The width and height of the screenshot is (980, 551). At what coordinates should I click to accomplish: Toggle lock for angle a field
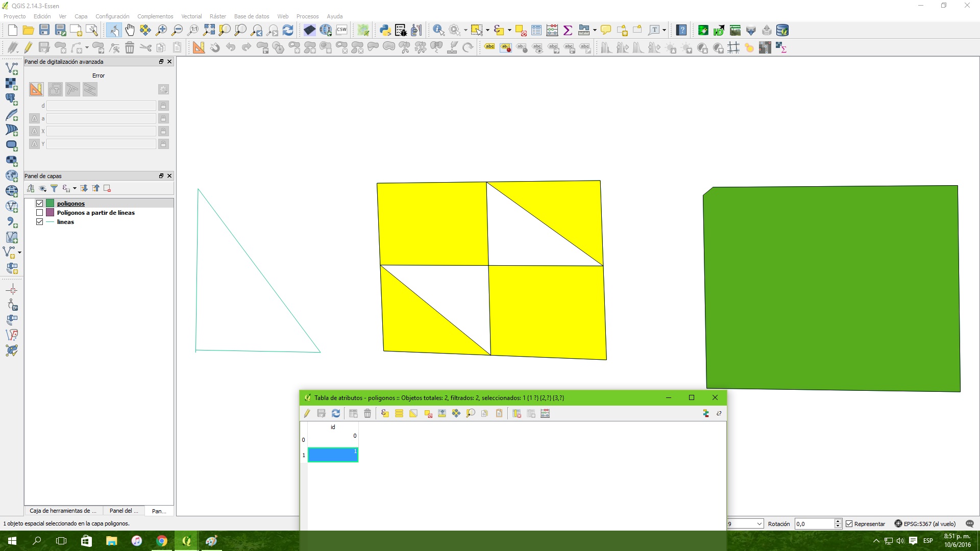pos(163,118)
